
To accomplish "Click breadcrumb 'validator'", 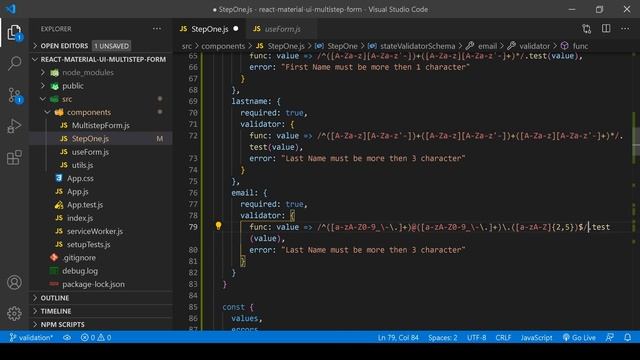I will coord(534,46).
